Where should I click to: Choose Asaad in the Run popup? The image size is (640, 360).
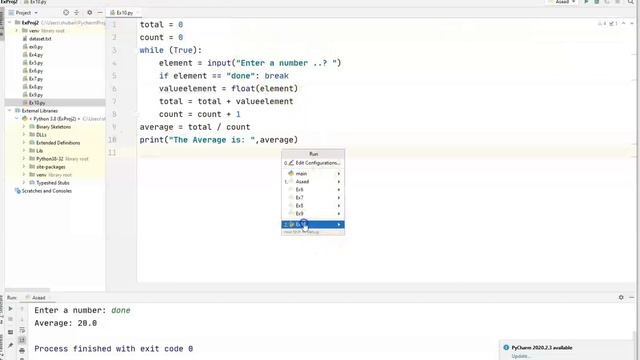tap(313, 182)
